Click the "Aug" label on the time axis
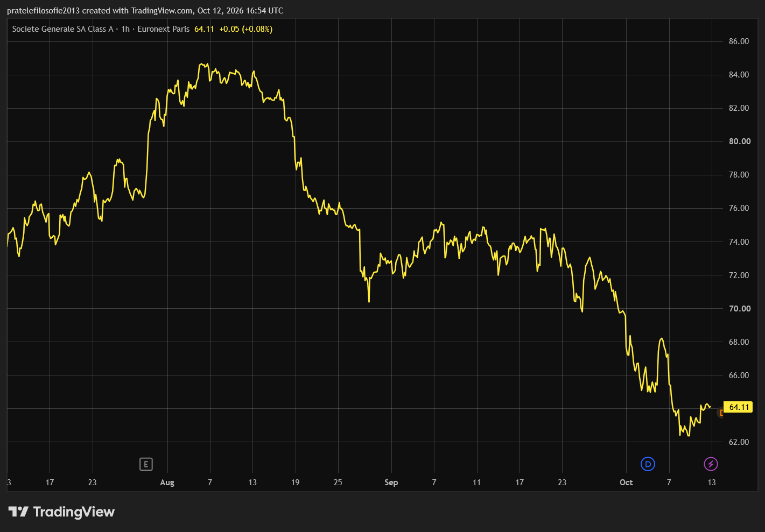Image resolution: width=765 pixels, height=532 pixels. click(167, 483)
